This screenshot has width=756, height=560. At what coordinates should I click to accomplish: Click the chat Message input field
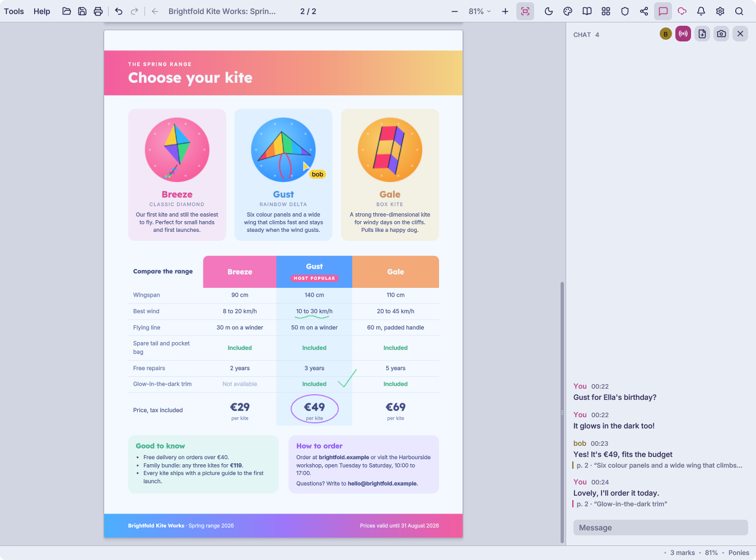661,528
